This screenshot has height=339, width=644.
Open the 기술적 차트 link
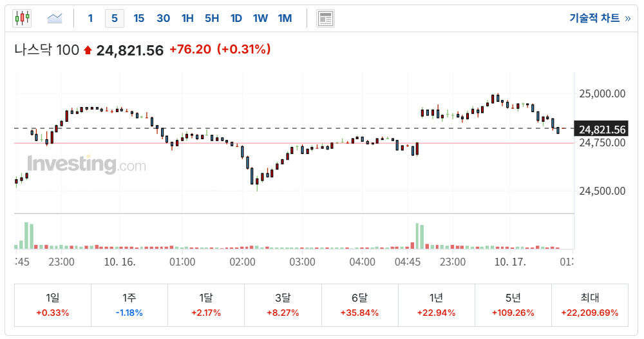pos(600,18)
